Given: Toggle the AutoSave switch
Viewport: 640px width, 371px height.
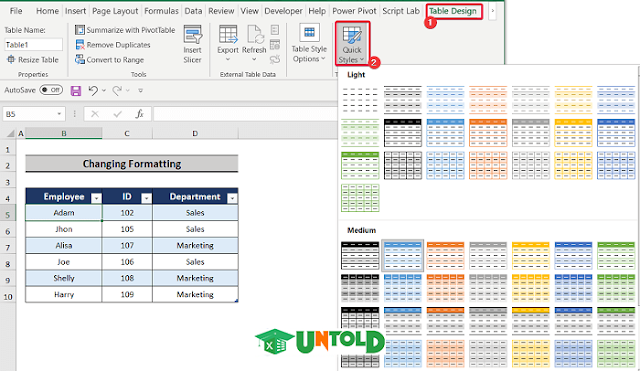Looking at the screenshot, I should 51,90.
